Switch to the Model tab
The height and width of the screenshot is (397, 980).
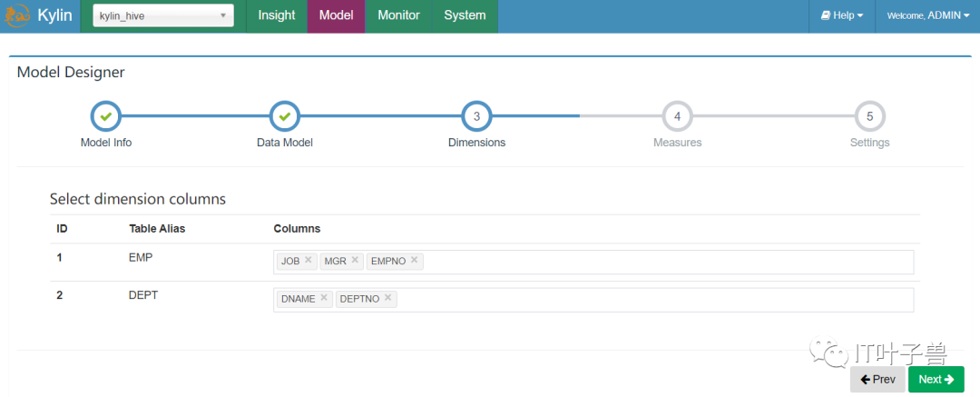(337, 15)
